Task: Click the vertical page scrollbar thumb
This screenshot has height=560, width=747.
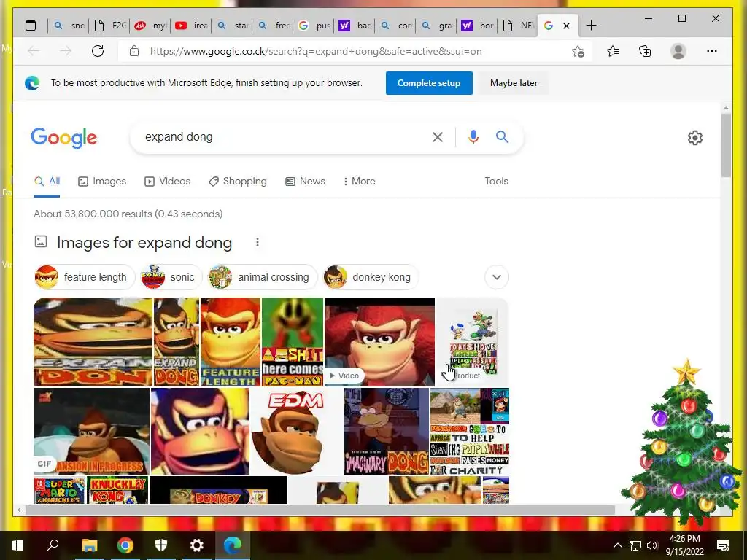Action: (x=726, y=146)
